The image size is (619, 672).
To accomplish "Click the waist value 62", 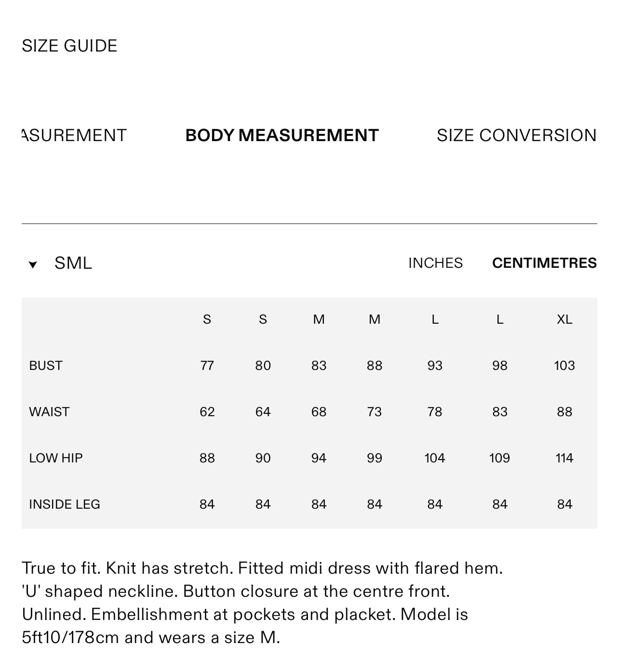I will click(207, 412).
